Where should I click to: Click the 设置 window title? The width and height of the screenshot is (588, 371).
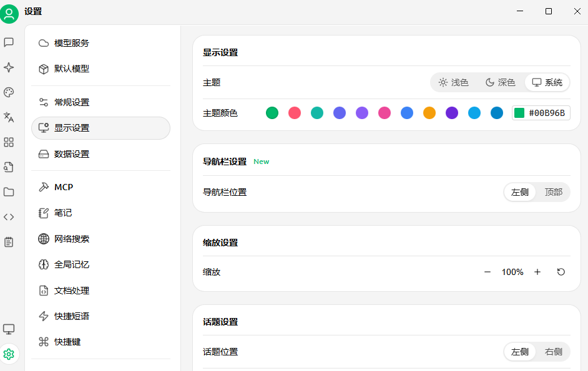tap(33, 12)
